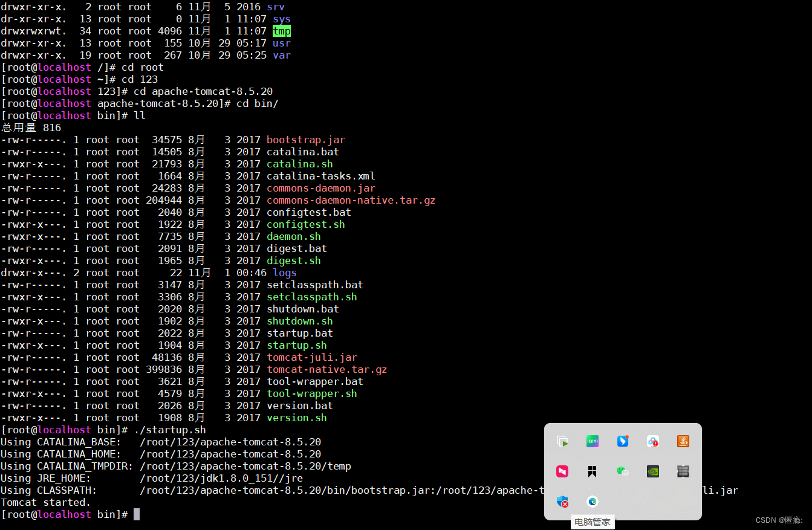Screen dimensions: 812x530
Task: Click the 'Using CLASSPATH:' label
Action: [49, 490]
